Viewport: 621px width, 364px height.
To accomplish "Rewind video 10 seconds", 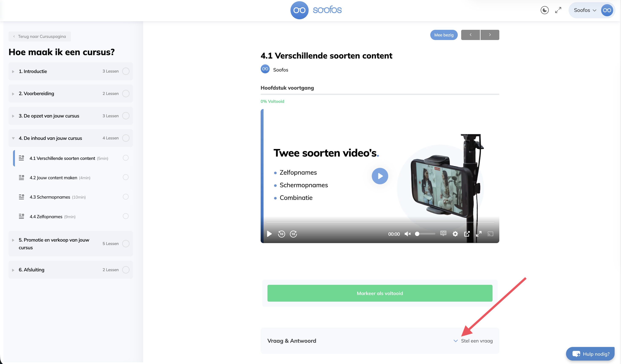I will point(282,234).
